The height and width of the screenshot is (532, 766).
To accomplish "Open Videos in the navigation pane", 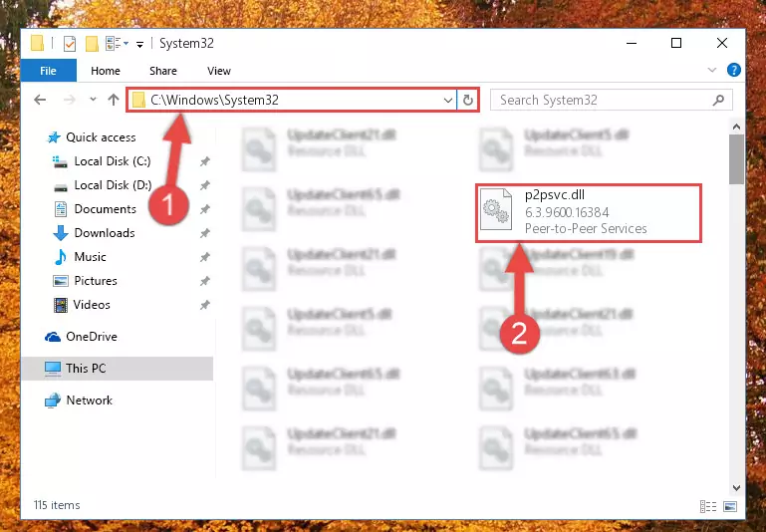I will click(x=92, y=305).
